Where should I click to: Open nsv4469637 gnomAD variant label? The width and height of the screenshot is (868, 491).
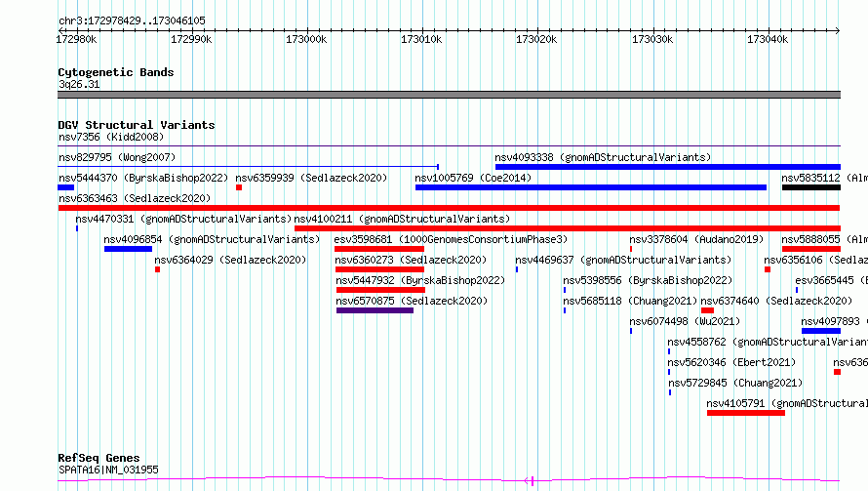point(623,260)
